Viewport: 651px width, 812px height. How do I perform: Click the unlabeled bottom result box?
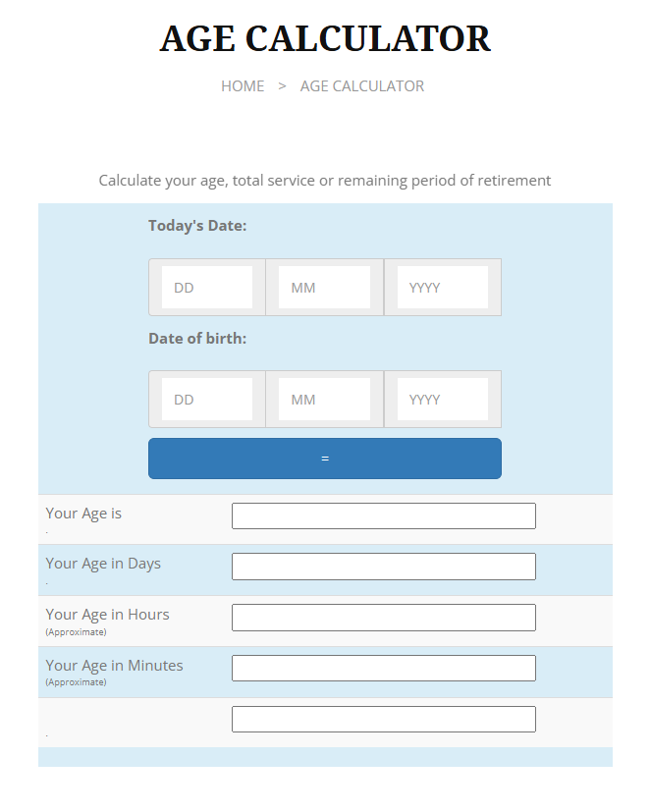coord(383,720)
